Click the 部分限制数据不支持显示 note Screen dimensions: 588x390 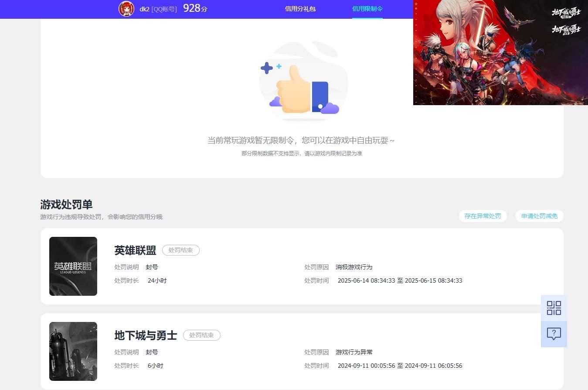(x=302, y=154)
